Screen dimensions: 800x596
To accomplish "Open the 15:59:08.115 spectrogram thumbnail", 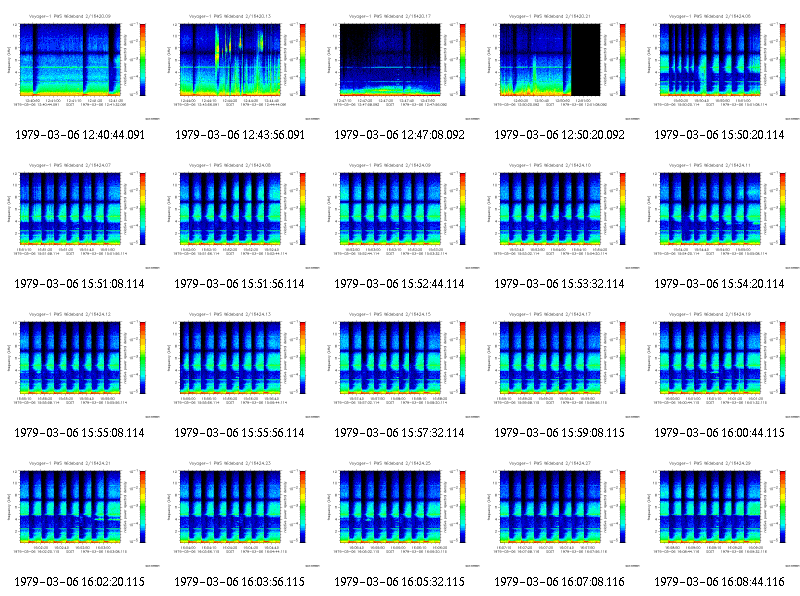I will point(560,364).
